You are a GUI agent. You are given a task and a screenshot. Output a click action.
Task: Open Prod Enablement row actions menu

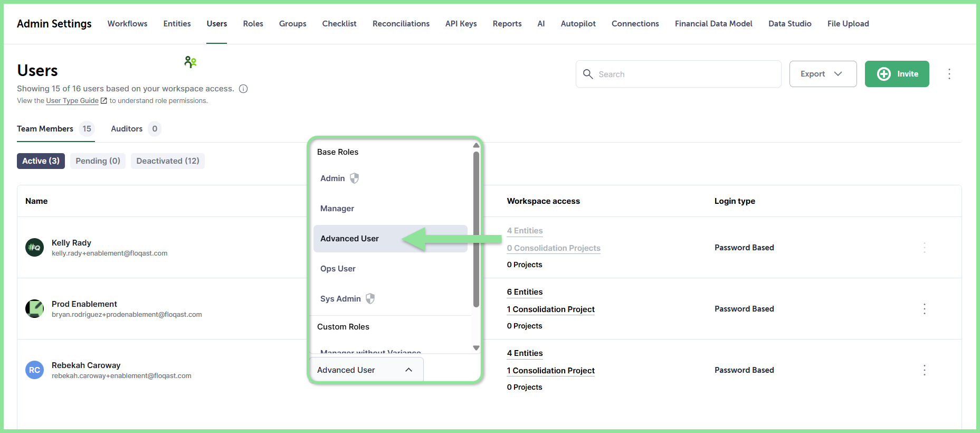click(924, 309)
